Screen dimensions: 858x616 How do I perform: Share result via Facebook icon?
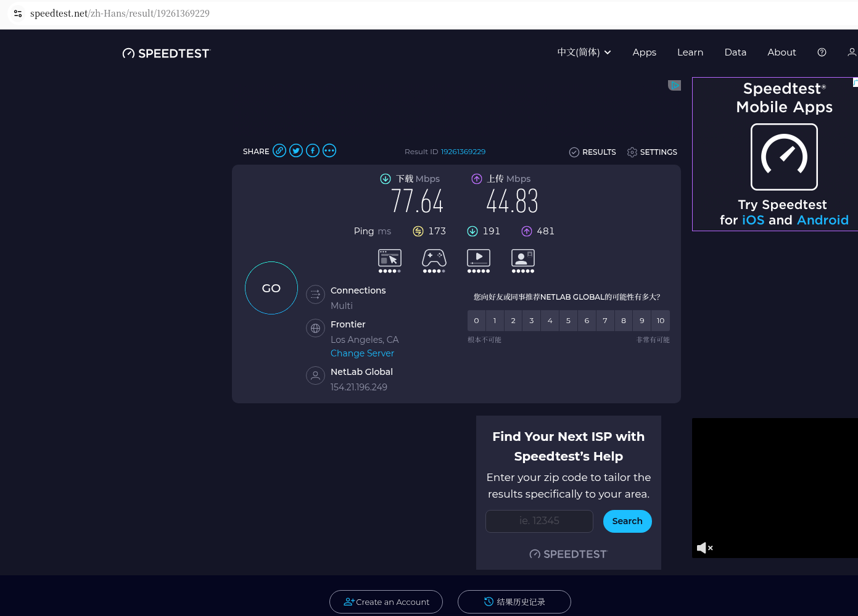(x=313, y=150)
